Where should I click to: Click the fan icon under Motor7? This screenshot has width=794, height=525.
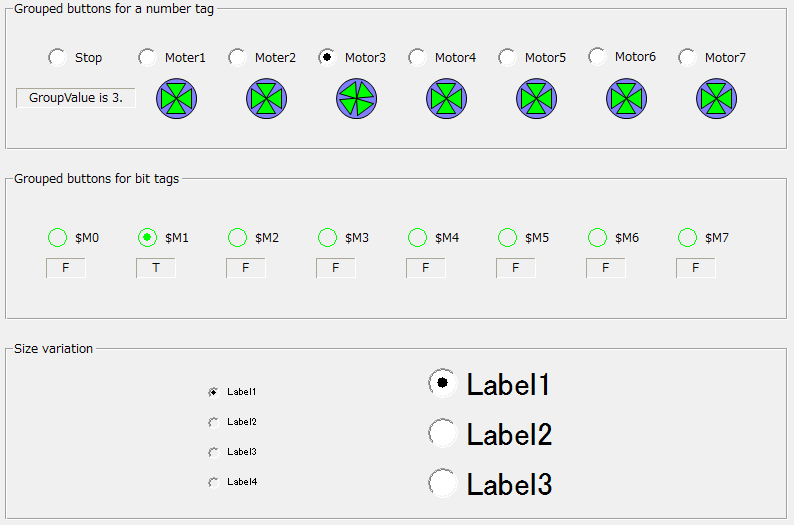717,99
